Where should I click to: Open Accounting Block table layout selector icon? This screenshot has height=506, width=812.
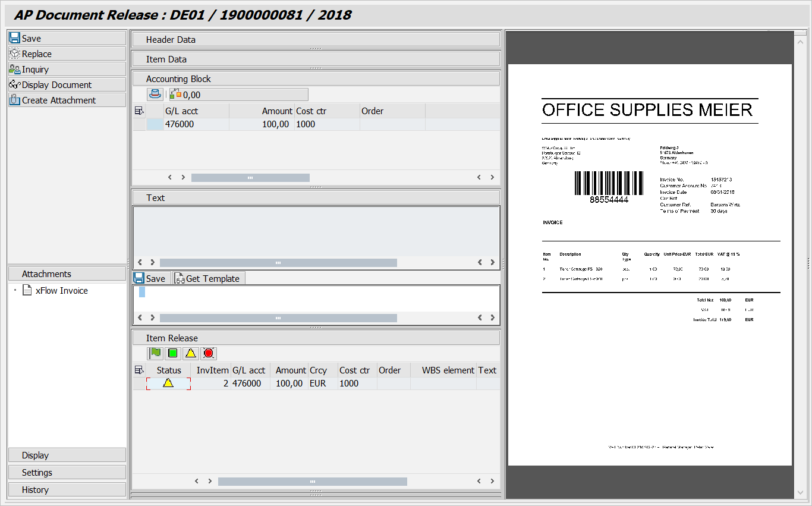[x=139, y=111]
